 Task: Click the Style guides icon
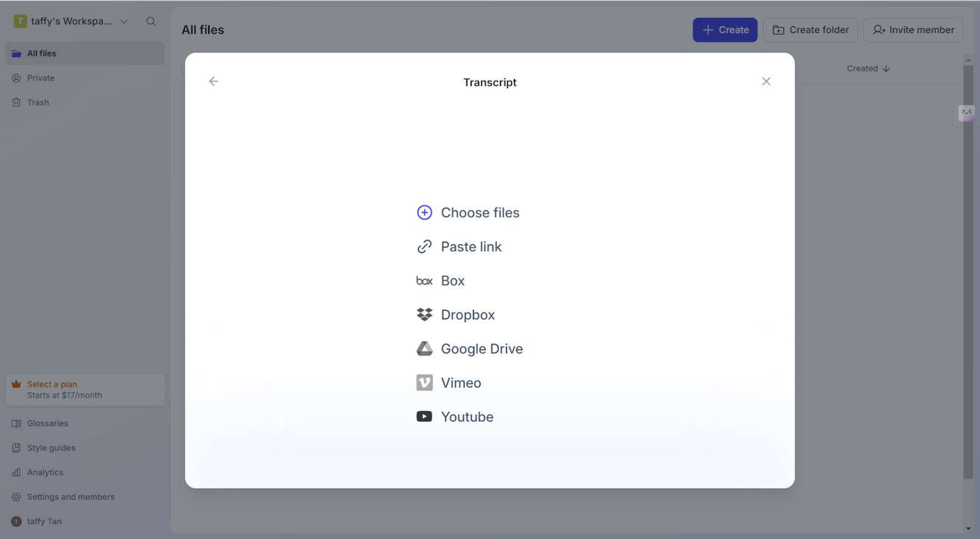17,448
